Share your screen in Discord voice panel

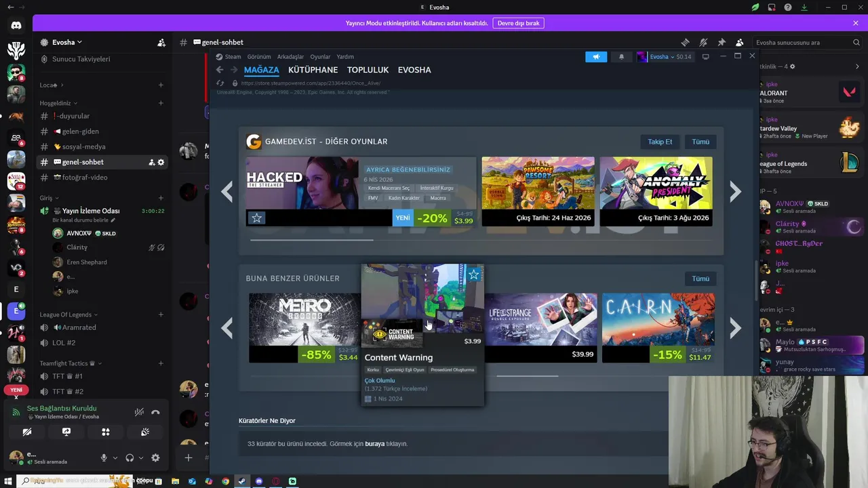[x=66, y=432]
